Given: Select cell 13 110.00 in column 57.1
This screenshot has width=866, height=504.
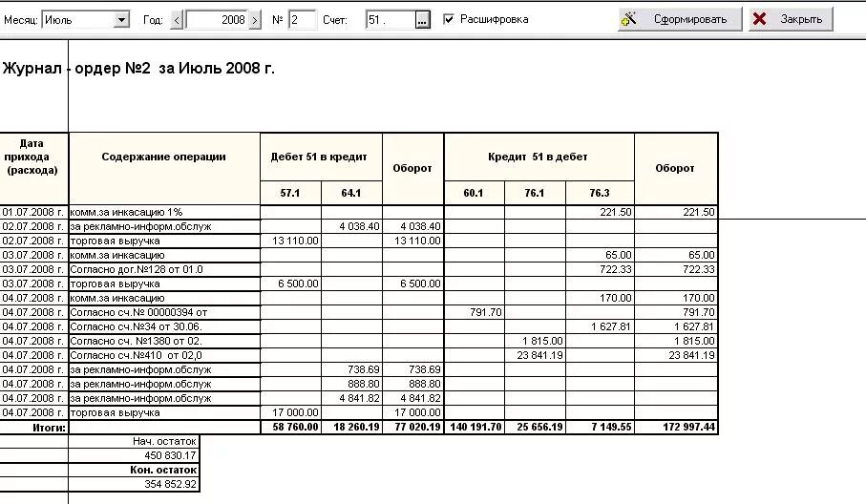Looking at the screenshot, I should (290, 241).
